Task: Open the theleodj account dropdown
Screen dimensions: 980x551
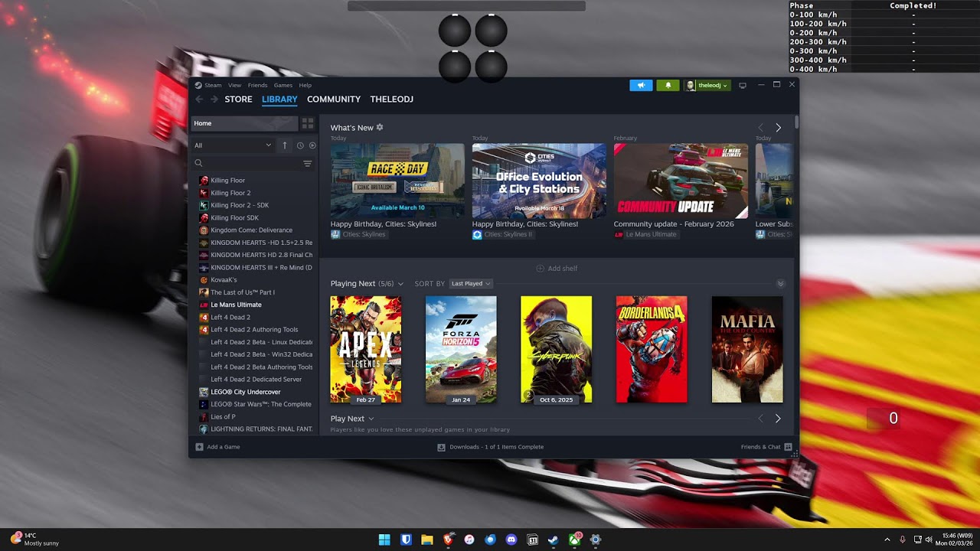Action: [707, 85]
